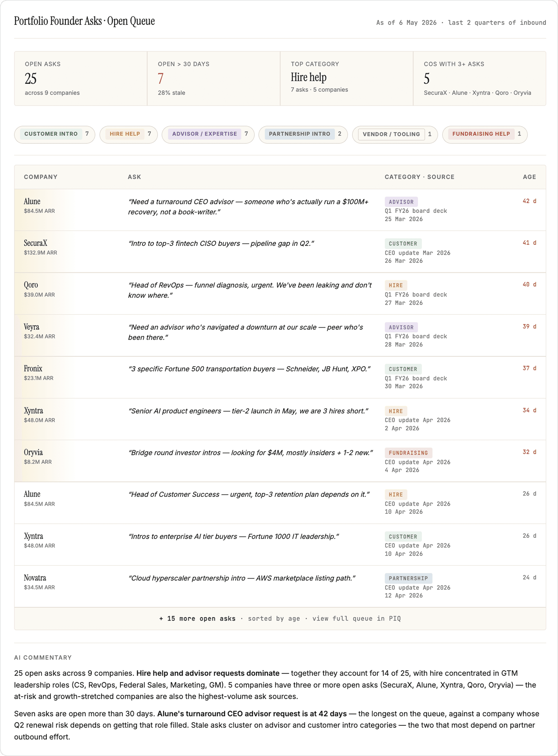The image size is (558, 756).
Task: Click FUNDRAISING tag in Oryvia row
Action: pyautogui.click(x=408, y=453)
